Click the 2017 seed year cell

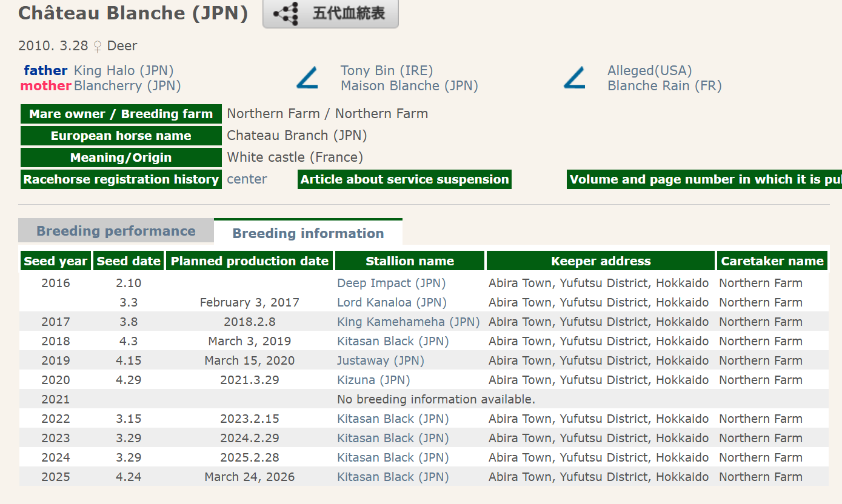pyautogui.click(x=56, y=322)
